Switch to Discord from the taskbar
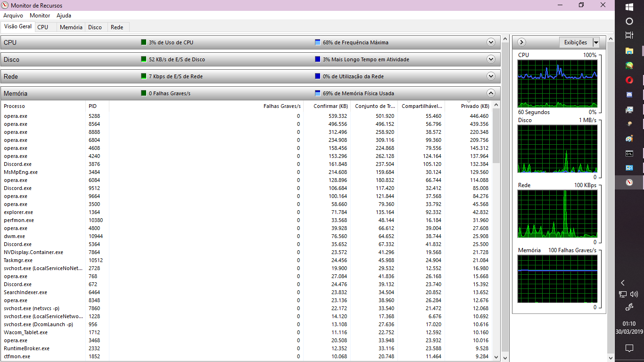The width and height of the screenshot is (644, 362). (x=629, y=95)
